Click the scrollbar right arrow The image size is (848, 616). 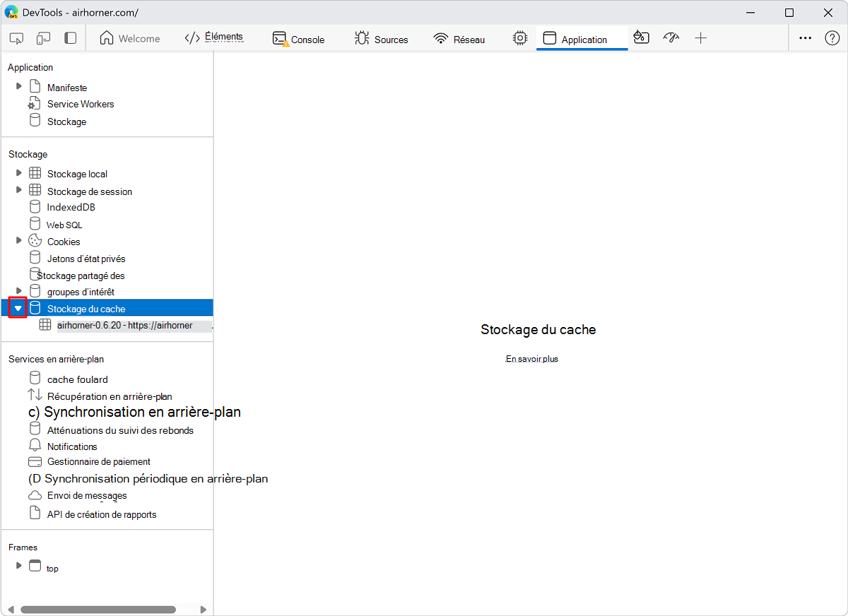[x=204, y=610]
